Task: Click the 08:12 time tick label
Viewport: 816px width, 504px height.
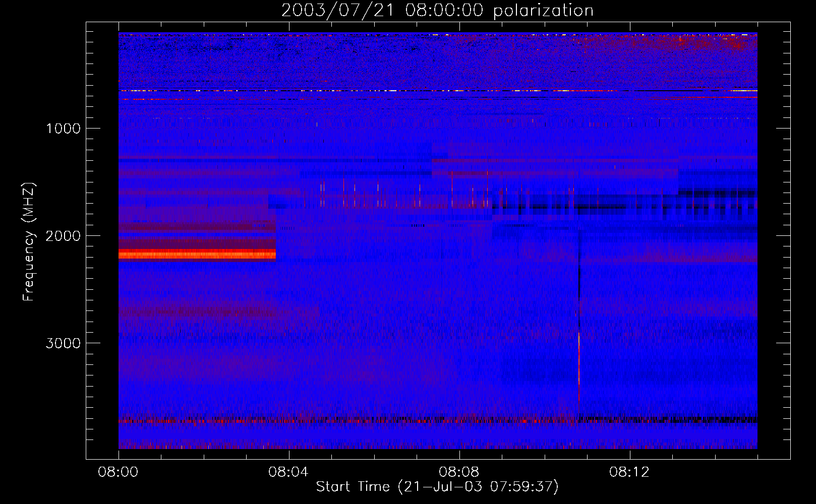Action: point(629,472)
